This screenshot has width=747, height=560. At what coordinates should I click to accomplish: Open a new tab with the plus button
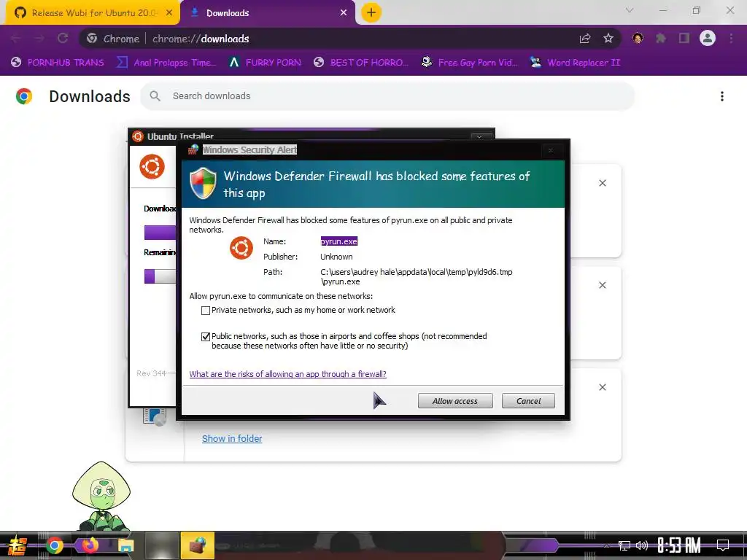point(371,12)
